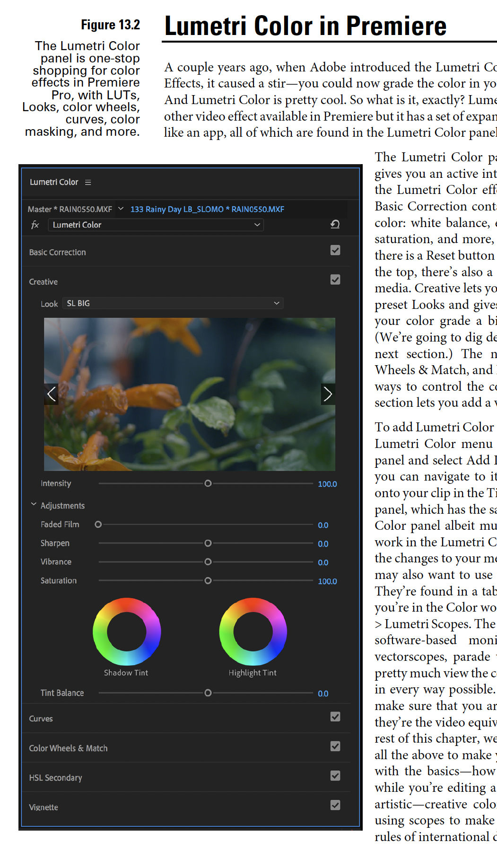Open the 133 Rainy Day LB_SLOMO sequence clip link
This screenshot has width=497, height=868.
coord(208,209)
